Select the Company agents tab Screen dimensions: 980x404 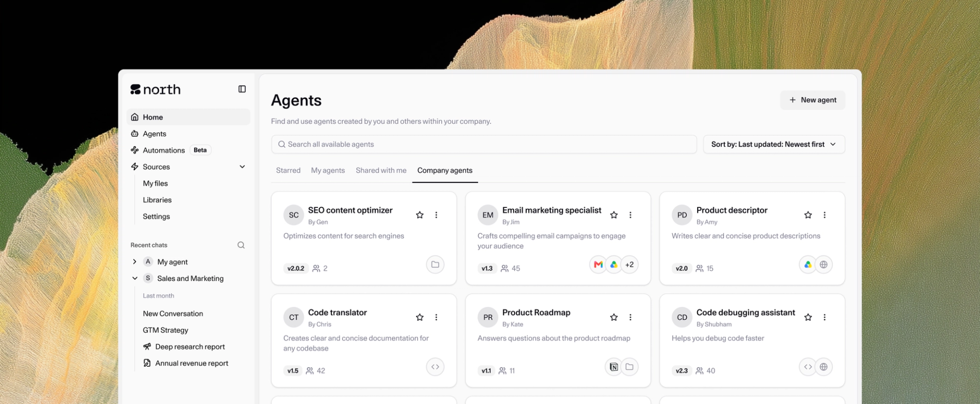pos(445,171)
